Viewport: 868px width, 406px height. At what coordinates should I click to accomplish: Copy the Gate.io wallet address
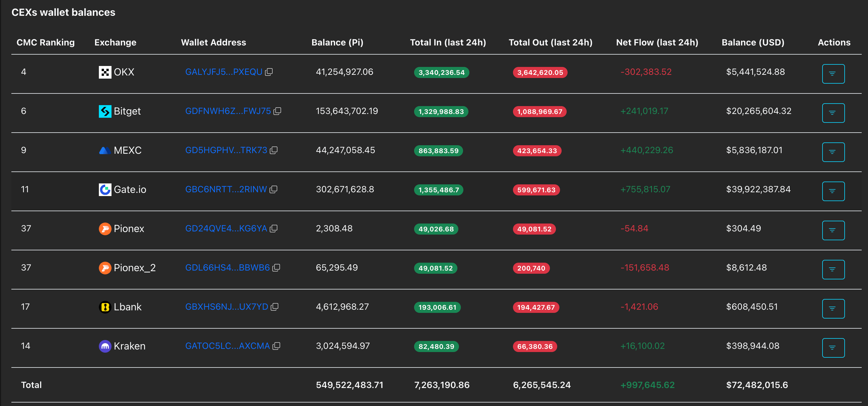[x=274, y=189]
